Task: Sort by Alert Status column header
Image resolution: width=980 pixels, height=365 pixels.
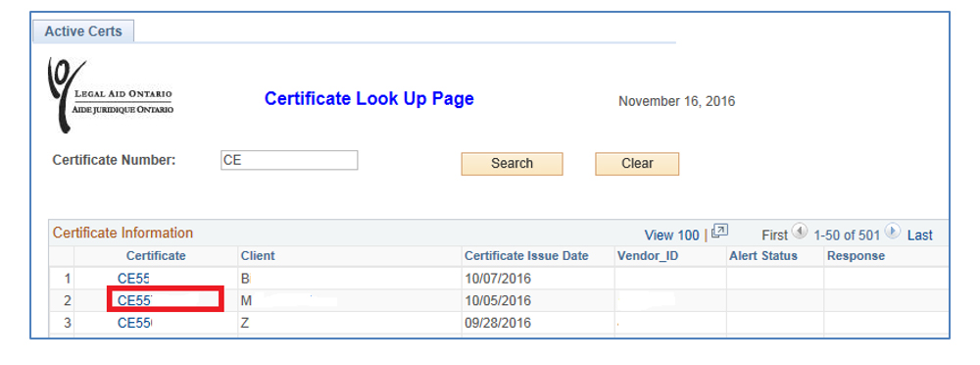Action: point(763,255)
